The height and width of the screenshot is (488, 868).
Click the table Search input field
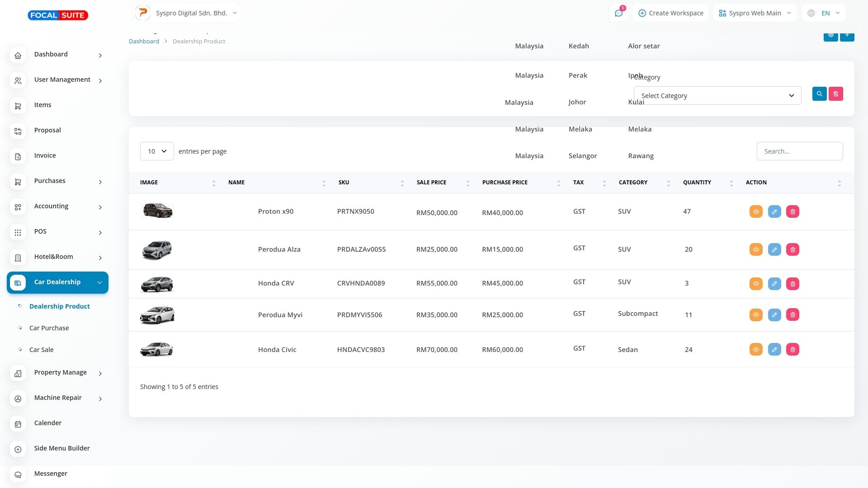799,151
